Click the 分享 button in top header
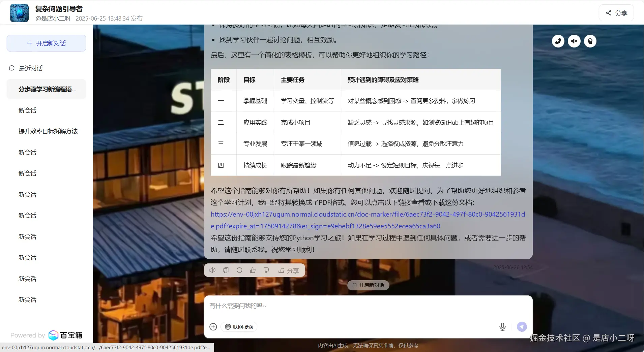This screenshot has height=352, width=644. click(616, 13)
